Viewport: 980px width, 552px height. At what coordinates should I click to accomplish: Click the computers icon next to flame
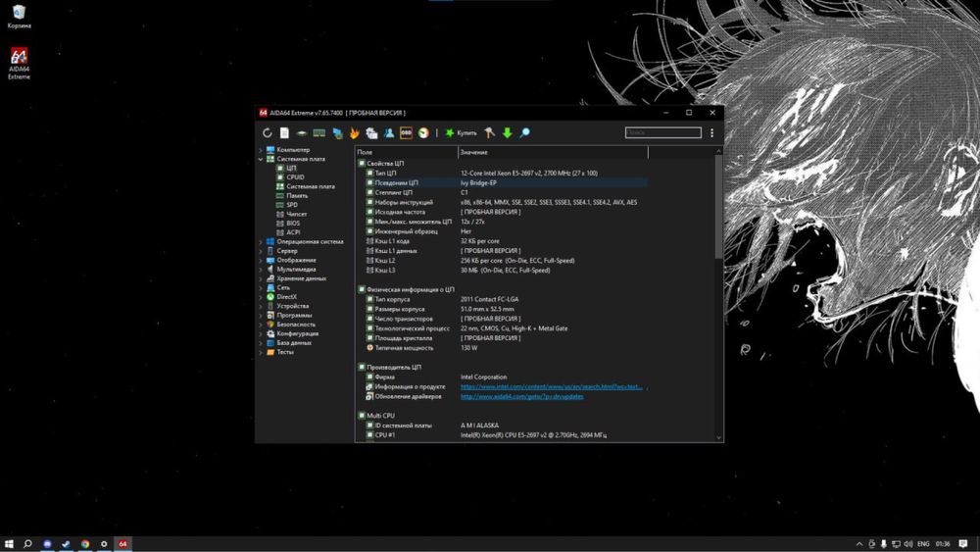pyautogui.click(x=371, y=133)
